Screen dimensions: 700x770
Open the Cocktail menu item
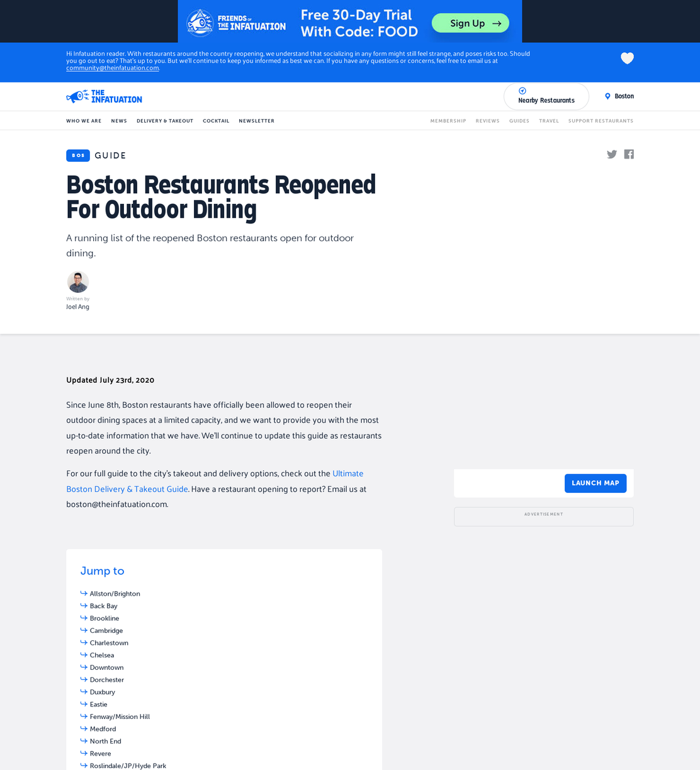click(x=216, y=121)
